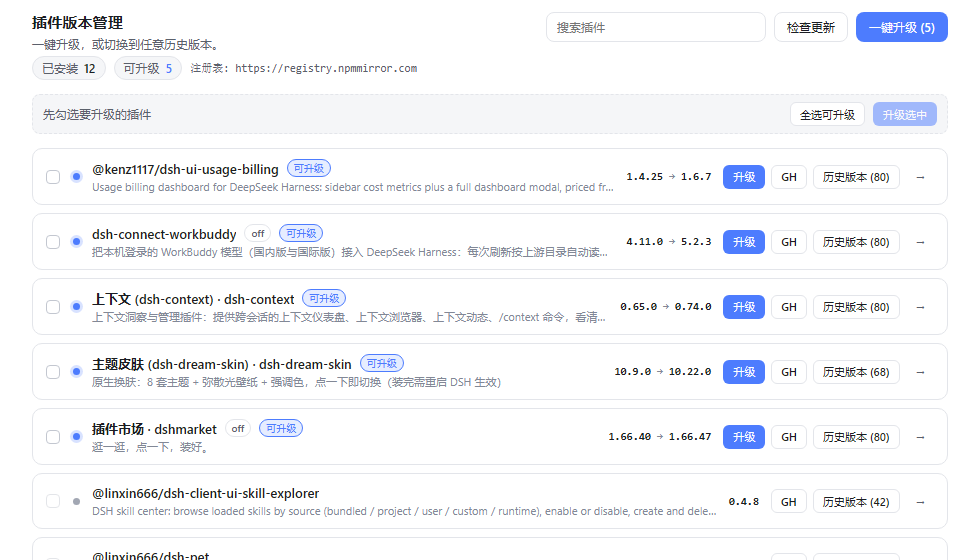Viewport: 980px width, 560px height.
Task: Click the registry URL https://registry.npmmirror.com
Action: coord(326,69)
